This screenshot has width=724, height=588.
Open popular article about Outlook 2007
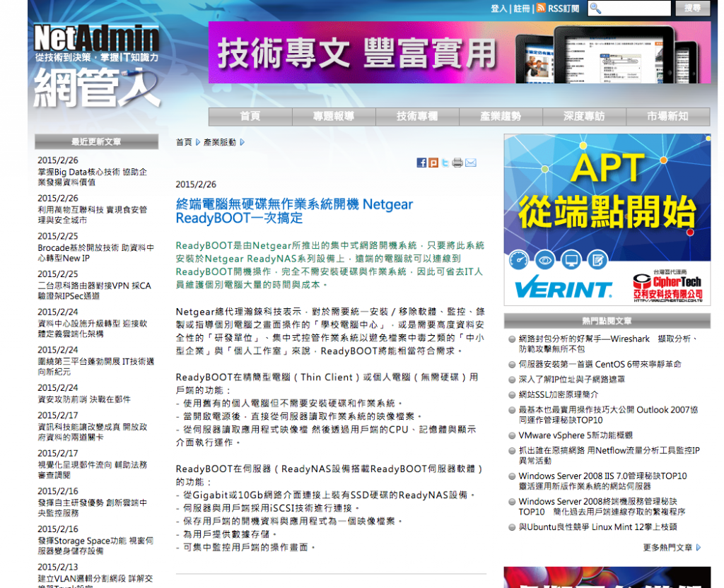[609, 415]
